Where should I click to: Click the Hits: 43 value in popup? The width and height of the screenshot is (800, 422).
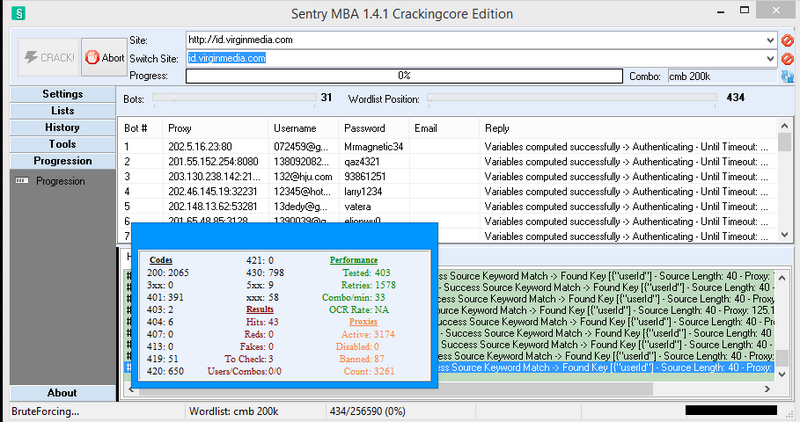tap(262, 322)
